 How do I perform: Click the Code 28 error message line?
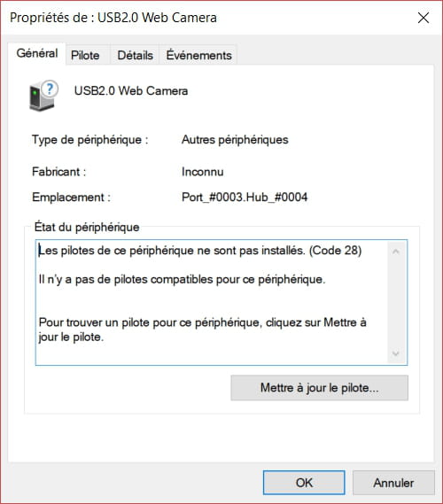200,251
